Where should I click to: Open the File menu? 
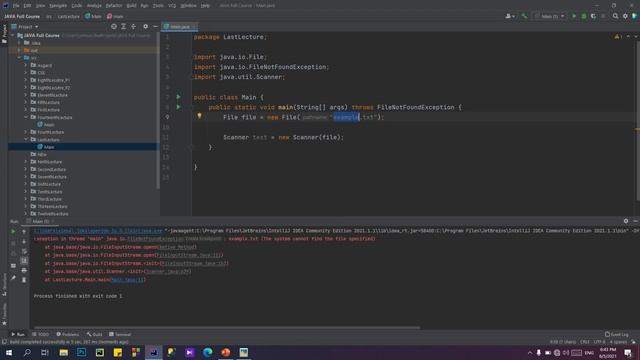pos(16,6)
